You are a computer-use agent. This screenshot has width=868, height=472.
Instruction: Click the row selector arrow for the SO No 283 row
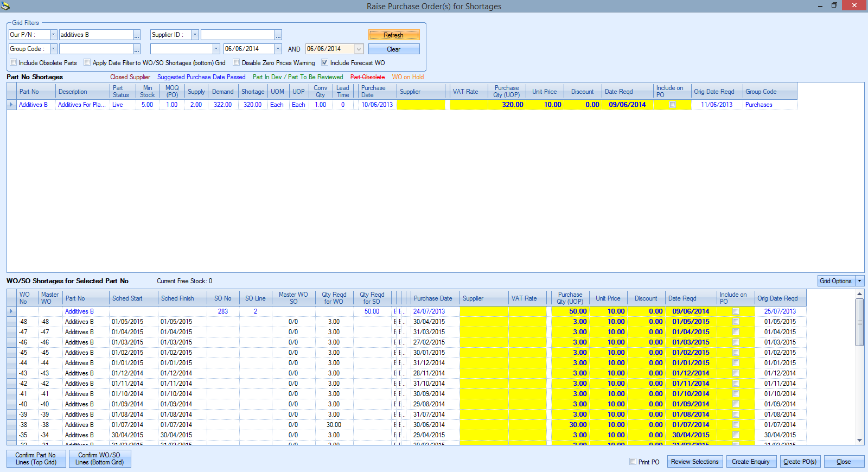point(11,311)
